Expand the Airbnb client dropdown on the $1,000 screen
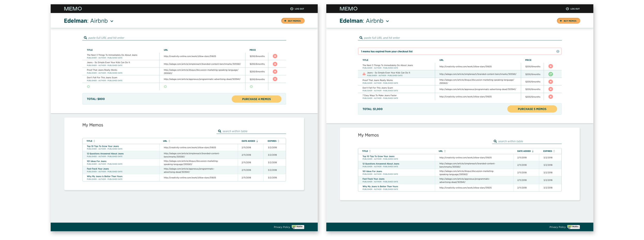The image size is (644, 240). pyautogui.click(x=387, y=21)
